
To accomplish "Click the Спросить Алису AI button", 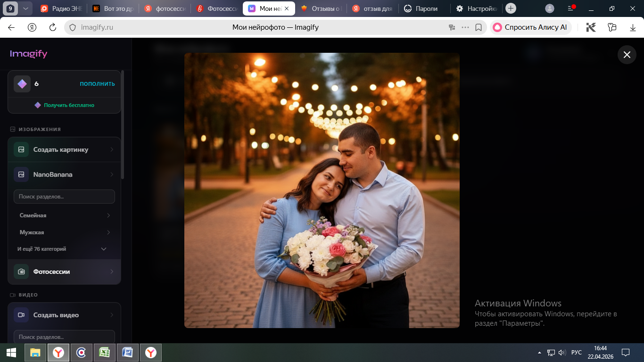I will pyautogui.click(x=530, y=27).
